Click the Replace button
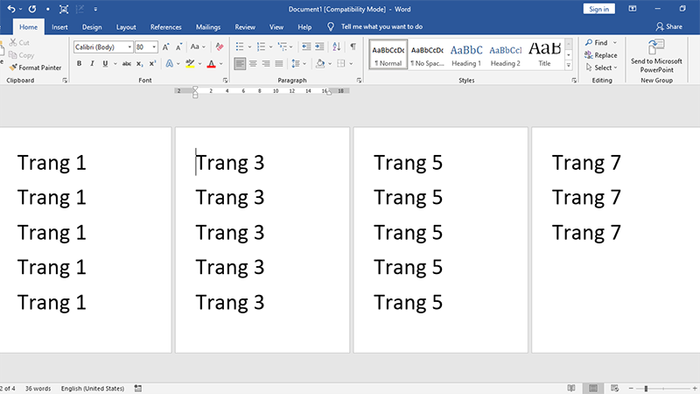The width and height of the screenshot is (700, 394). click(601, 55)
